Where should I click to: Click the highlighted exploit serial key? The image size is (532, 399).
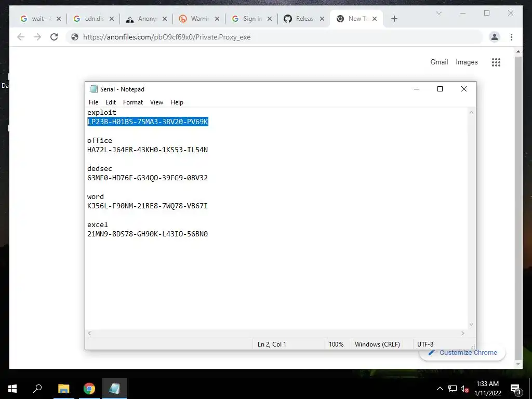(x=148, y=122)
